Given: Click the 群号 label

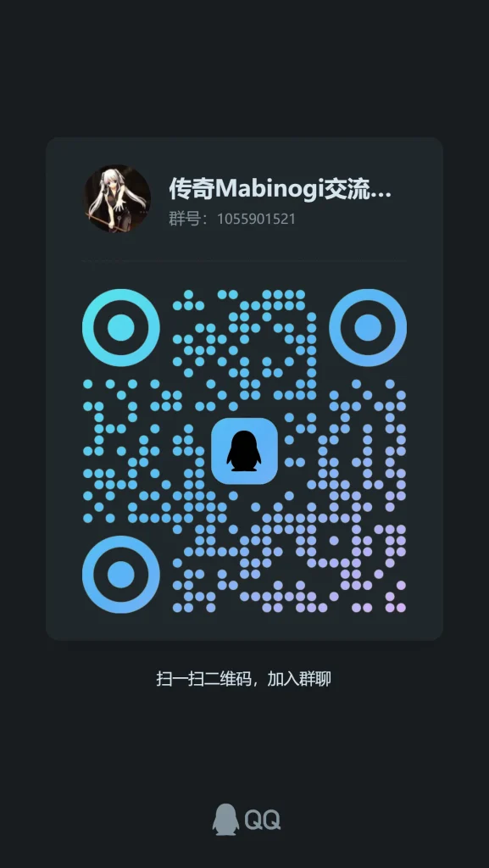Looking at the screenshot, I should coord(184,219).
